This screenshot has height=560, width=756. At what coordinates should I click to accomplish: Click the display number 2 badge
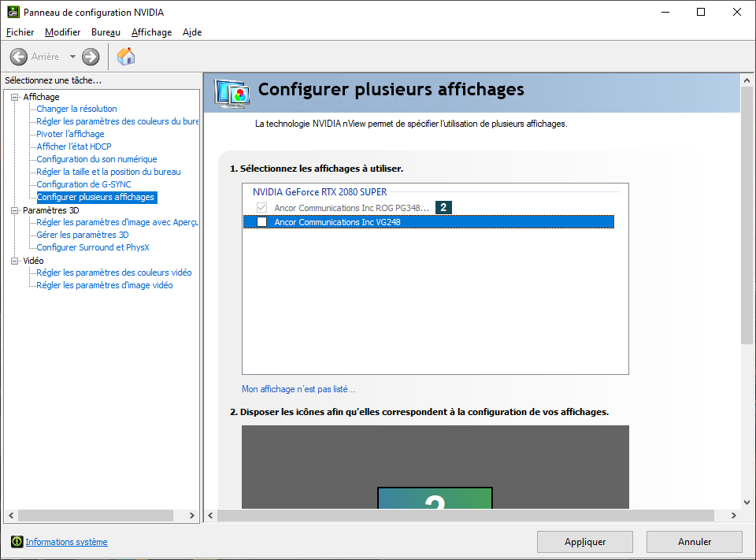coord(443,207)
